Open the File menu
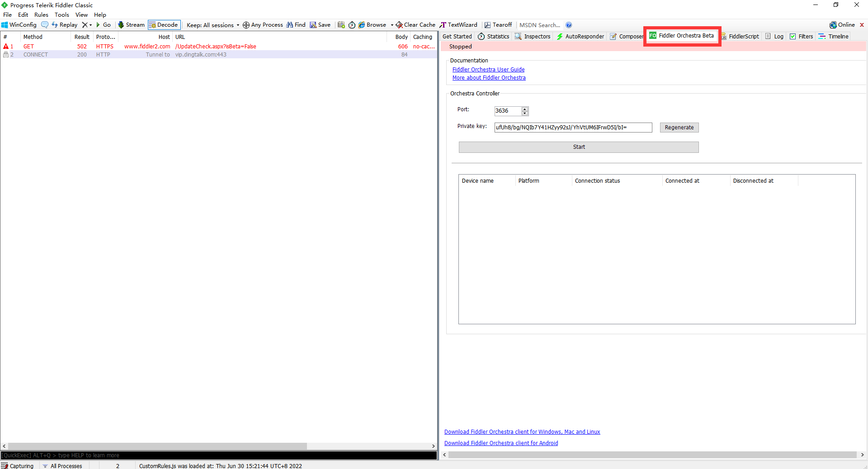 pos(7,14)
